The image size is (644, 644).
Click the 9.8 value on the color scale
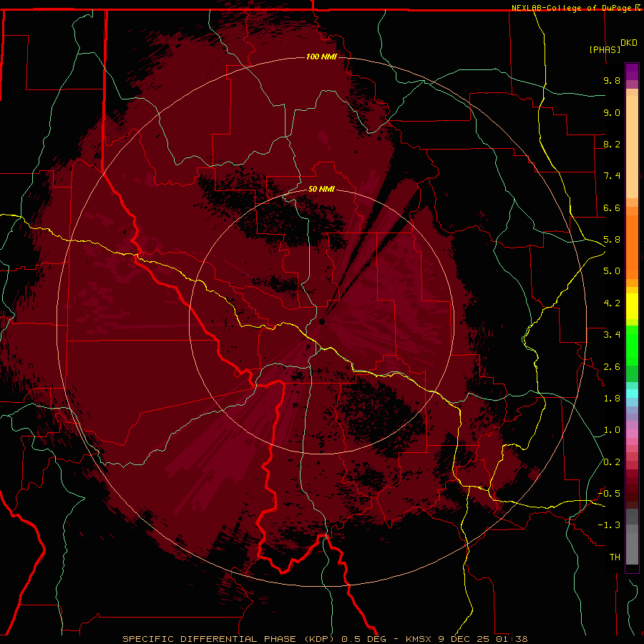(x=612, y=80)
